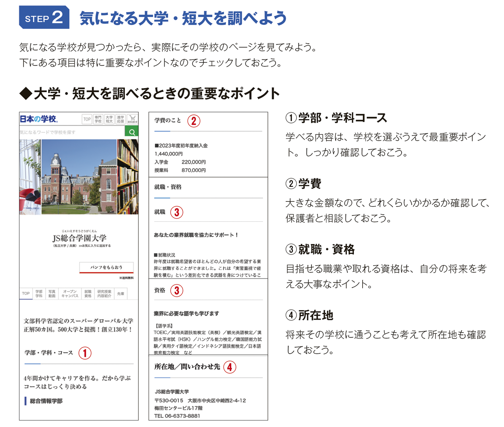The height and width of the screenshot is (427, 504).
Task: Select the ③ marker next to 就職
Action: point(177,212)
